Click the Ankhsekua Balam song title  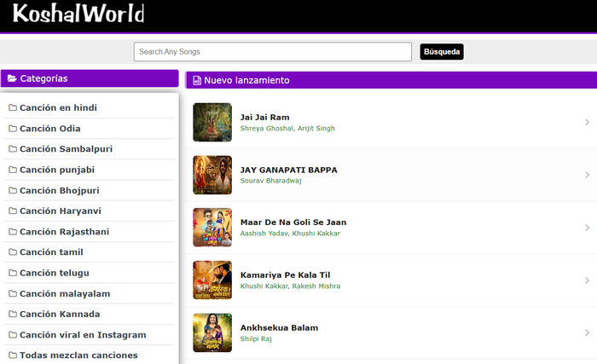click(279, 328)
